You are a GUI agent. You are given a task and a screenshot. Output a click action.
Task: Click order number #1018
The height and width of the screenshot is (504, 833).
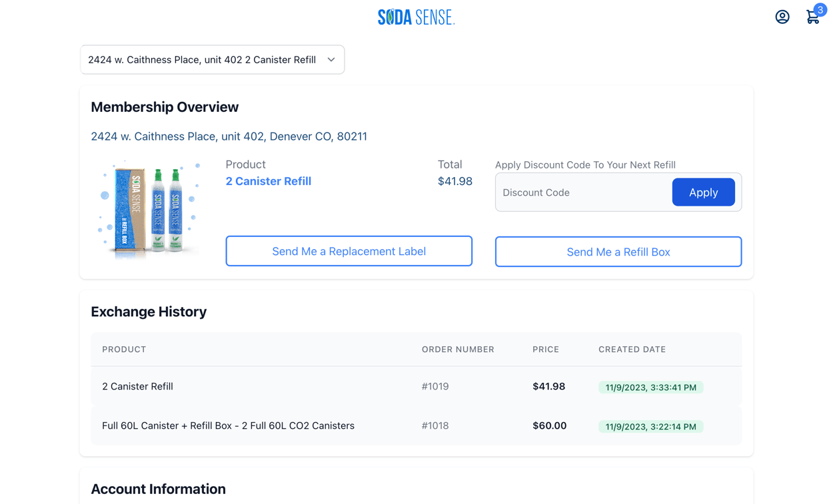(435, 425)
